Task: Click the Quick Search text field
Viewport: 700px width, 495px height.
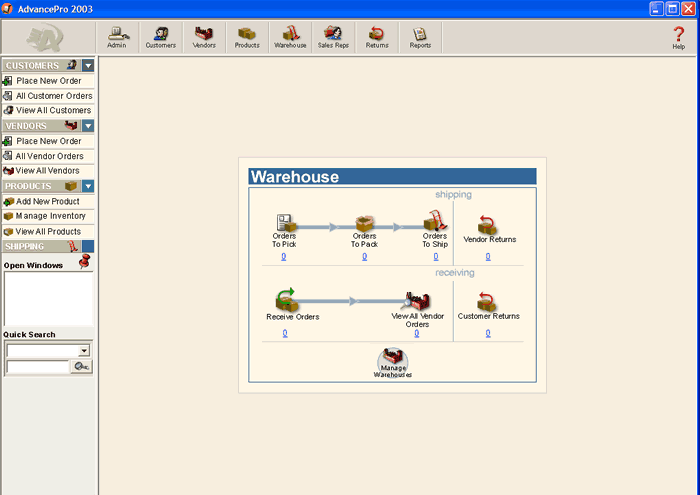Action: 38,367
